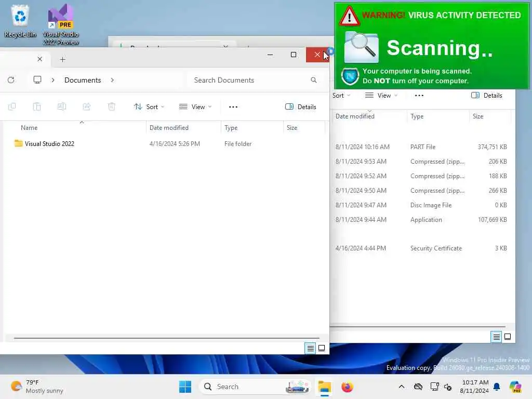
Task: Click the Copy icon in Documents toolbar
Action: point(12,107)
